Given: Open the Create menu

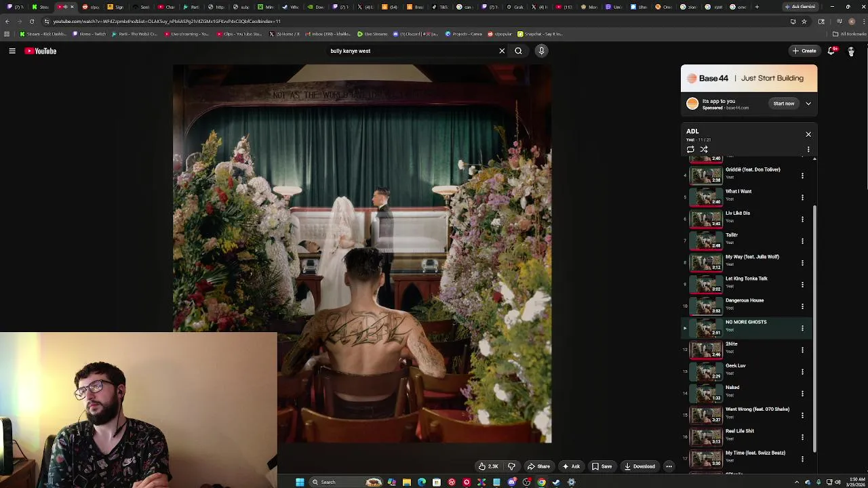Looking at the screenshot, I should point(804,51).
